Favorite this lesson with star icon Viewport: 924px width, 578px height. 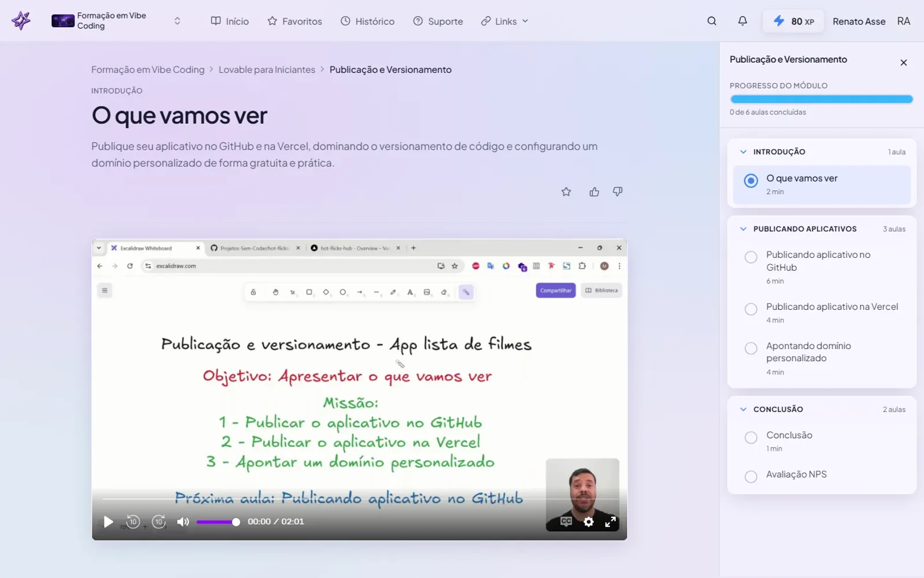click(566, 192)
